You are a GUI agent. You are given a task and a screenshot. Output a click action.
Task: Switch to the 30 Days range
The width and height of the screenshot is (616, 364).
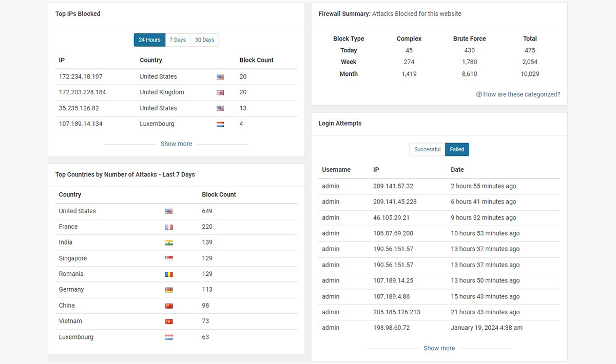click(x=204, y=40)
